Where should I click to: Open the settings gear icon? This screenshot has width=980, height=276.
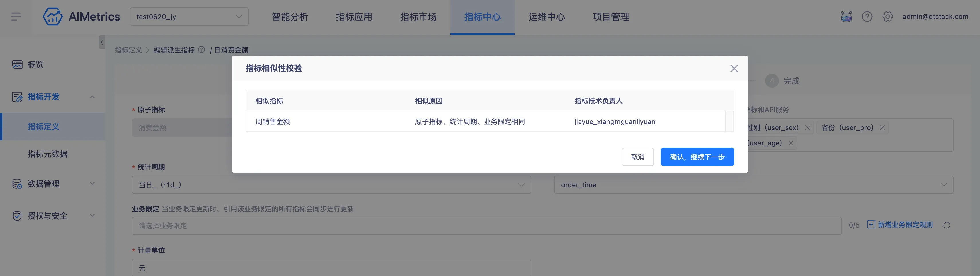(887, 17)
